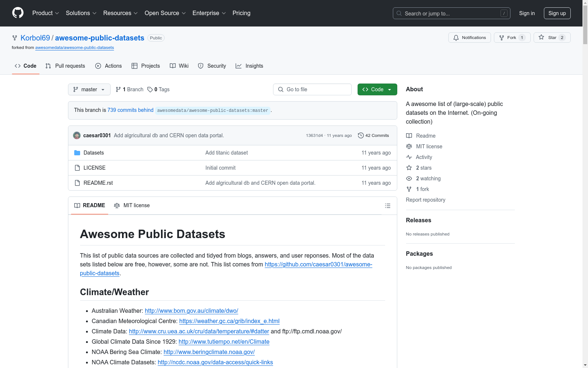Screen dimensions: 588x368
Task: View the 2 stars stargazers
Action: 419,168
